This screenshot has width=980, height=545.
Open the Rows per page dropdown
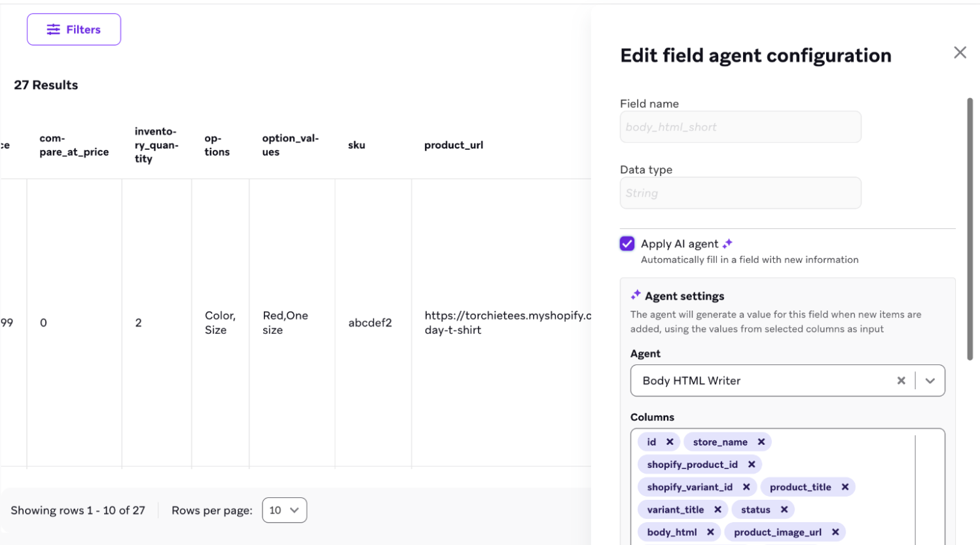click(x=284, y=510)
